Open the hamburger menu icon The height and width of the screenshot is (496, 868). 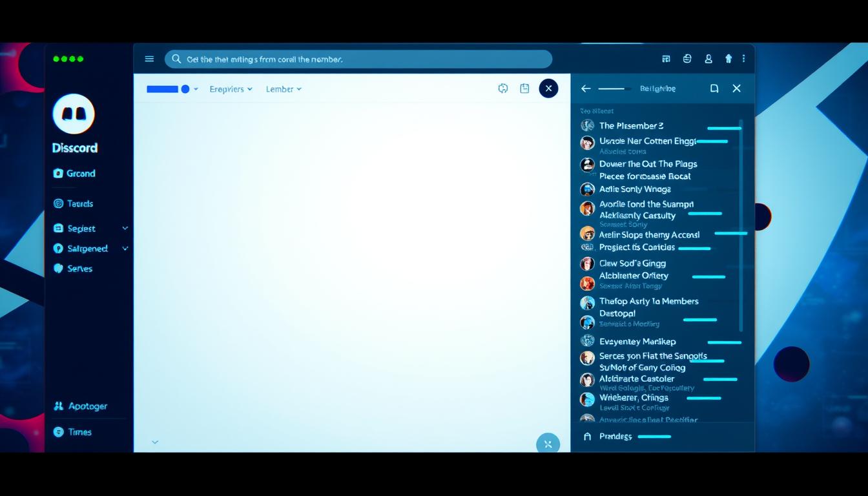pos(149,59)
